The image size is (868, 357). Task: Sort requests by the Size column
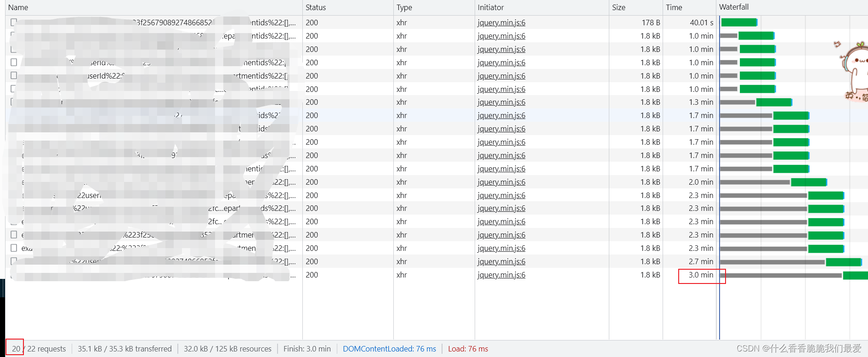tap(618, 7)
